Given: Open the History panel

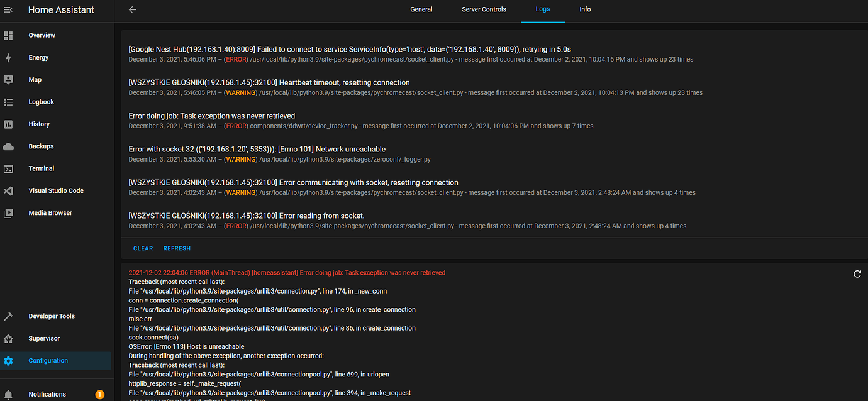Looking at the screenshot, I should (x=38, y=124).
